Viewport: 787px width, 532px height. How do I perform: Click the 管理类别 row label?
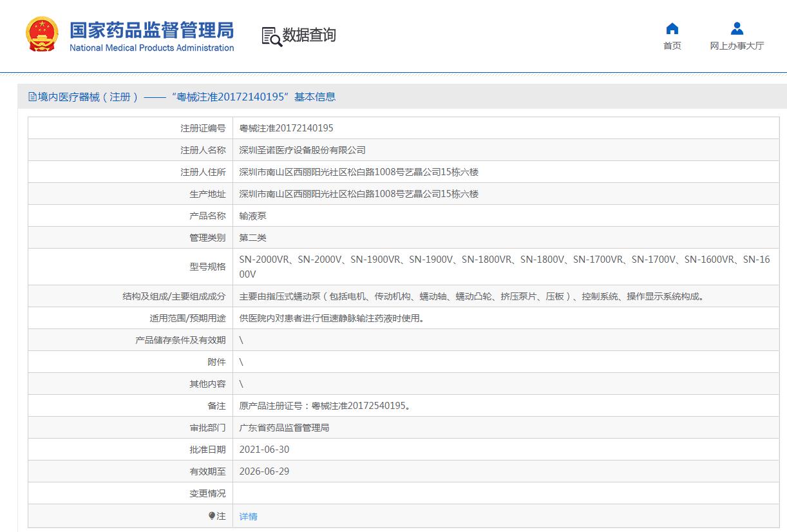(x=207, y=238)
